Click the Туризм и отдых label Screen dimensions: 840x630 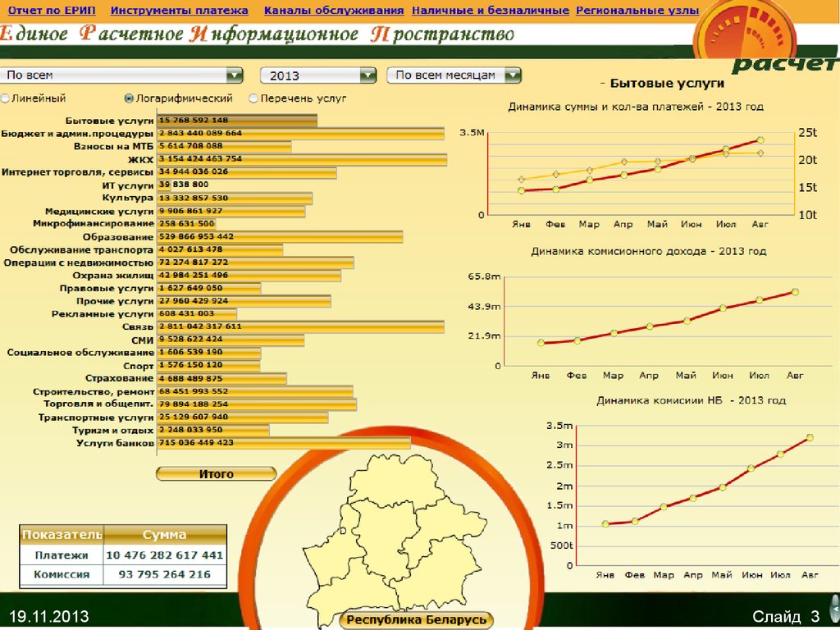[x=113, y=430]
